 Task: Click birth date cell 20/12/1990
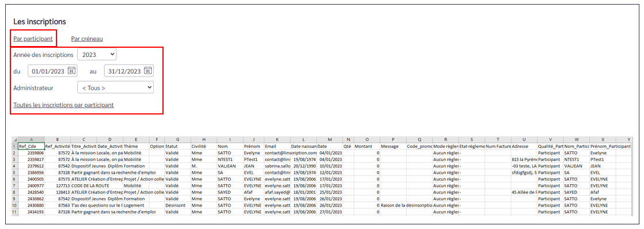303,166
